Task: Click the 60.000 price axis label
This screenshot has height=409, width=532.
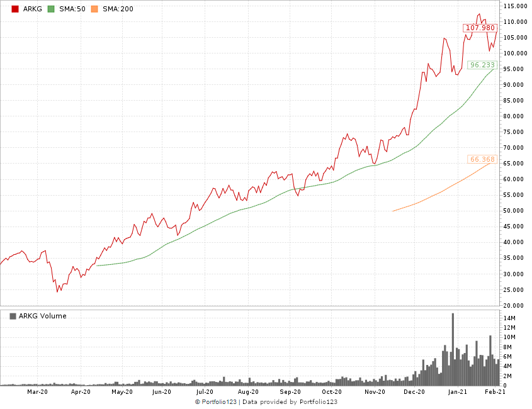Action: pyautogui.click(x=514, y=179)
